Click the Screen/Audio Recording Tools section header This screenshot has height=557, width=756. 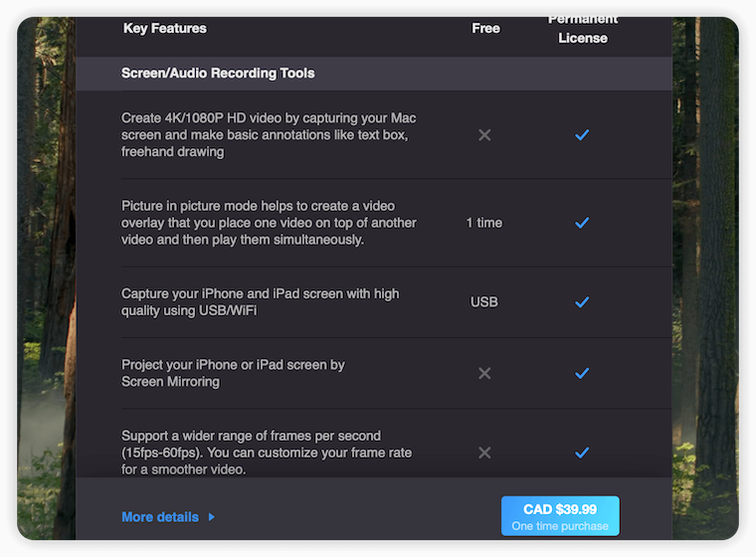[218, 73]
